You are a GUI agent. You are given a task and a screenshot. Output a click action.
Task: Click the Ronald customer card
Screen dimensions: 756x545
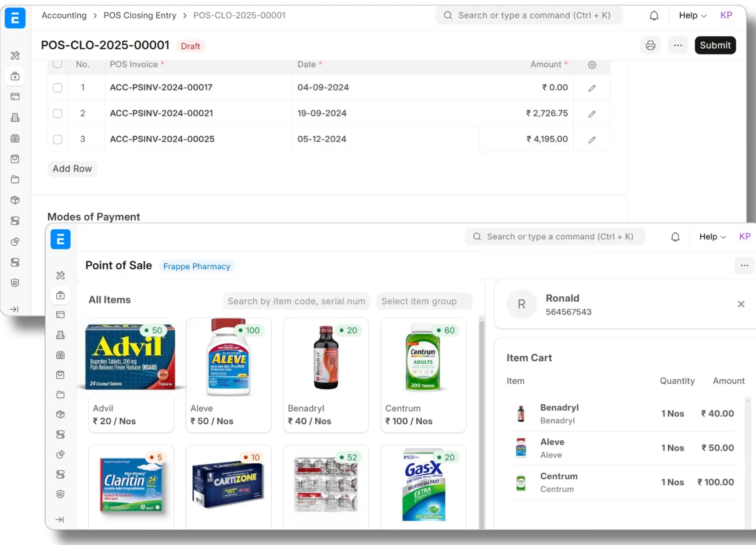click(x=625, y=304)
